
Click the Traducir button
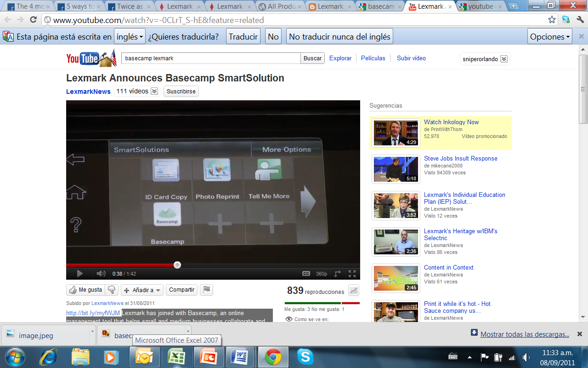pyautogui.click(x=243, y=37)
